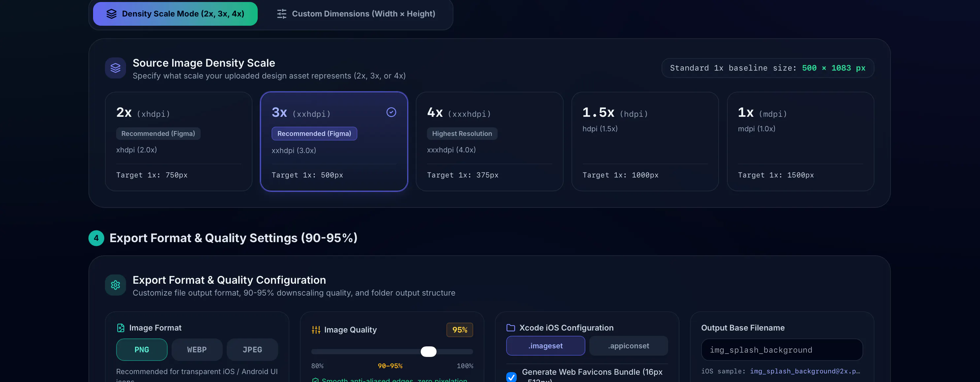Click the step 4 number badge
980x382 pixels.
click(x=96, y=238)
